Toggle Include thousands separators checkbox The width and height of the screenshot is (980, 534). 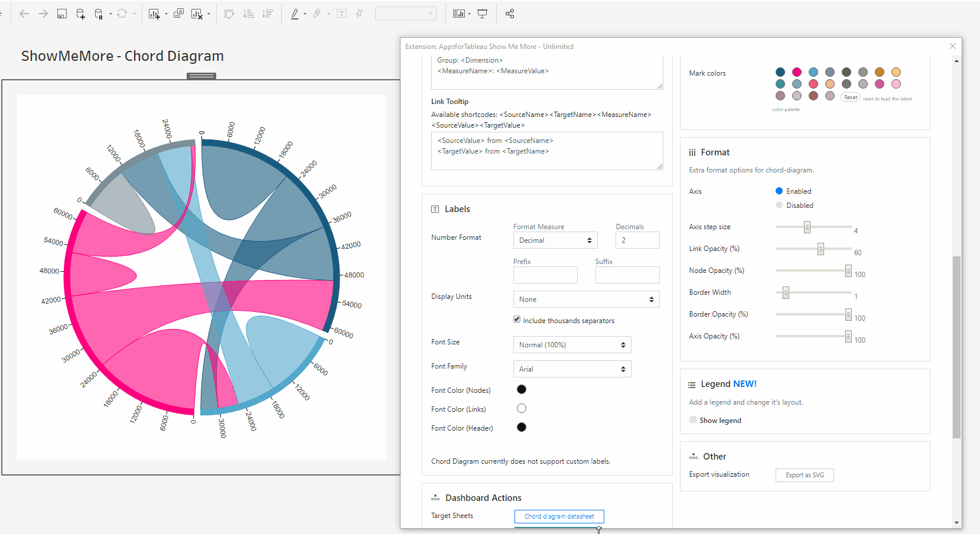coord(517,320)
